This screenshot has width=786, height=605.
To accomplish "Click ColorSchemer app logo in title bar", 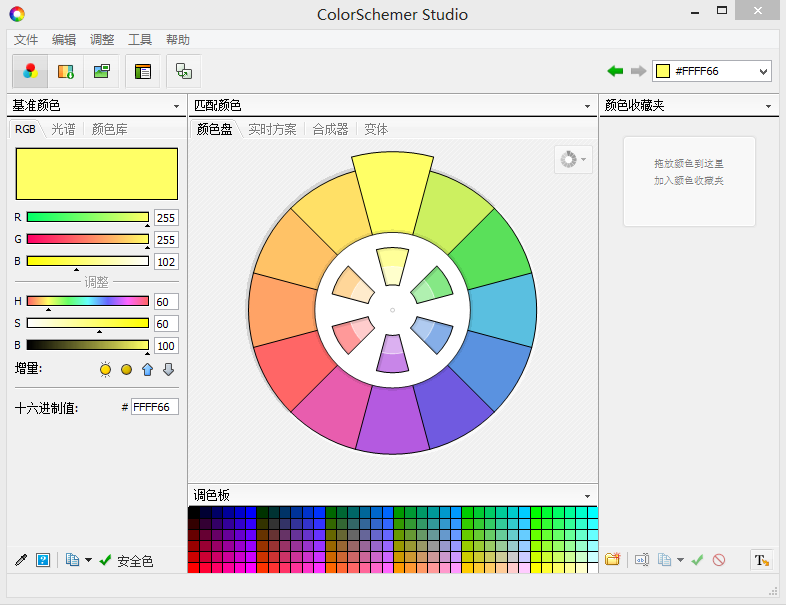I will 17,14.
